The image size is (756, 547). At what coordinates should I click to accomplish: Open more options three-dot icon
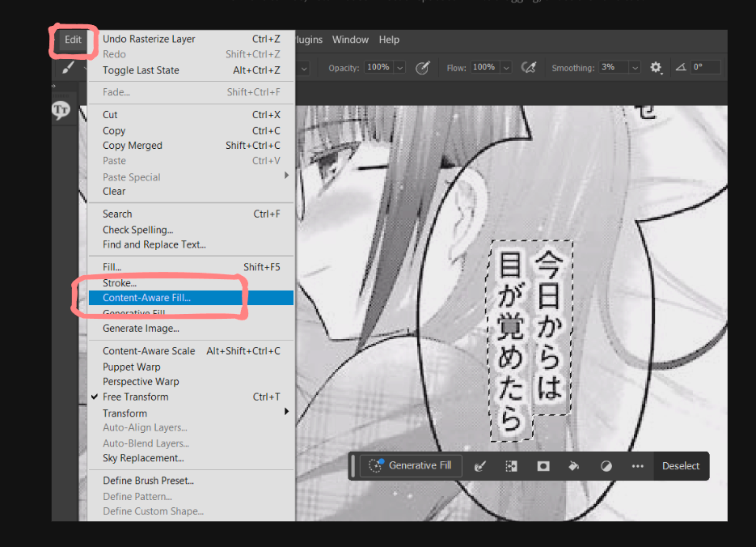(637, 466)
